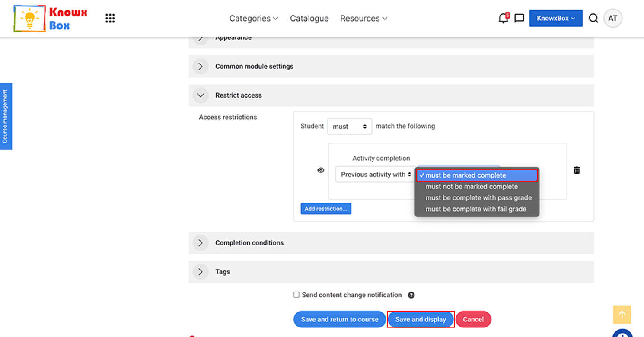
Task: Open the AT user avatar menu
Action: (x=613, y=18)
